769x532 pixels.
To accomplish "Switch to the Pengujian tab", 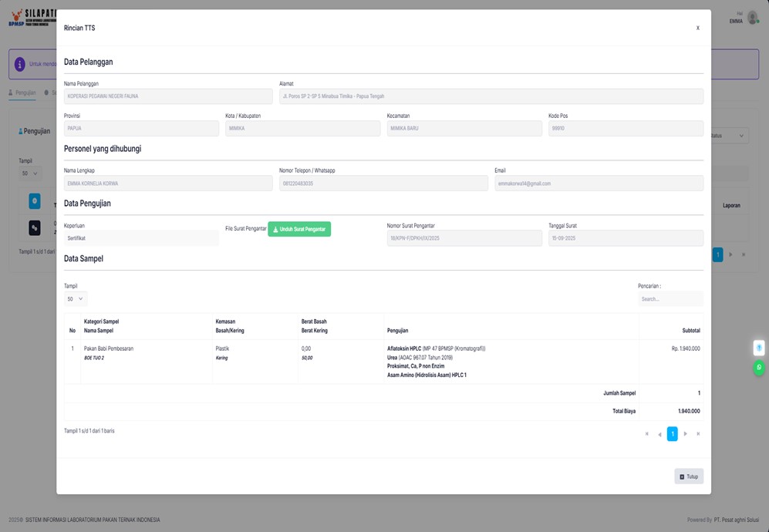I will pos(23,93).
